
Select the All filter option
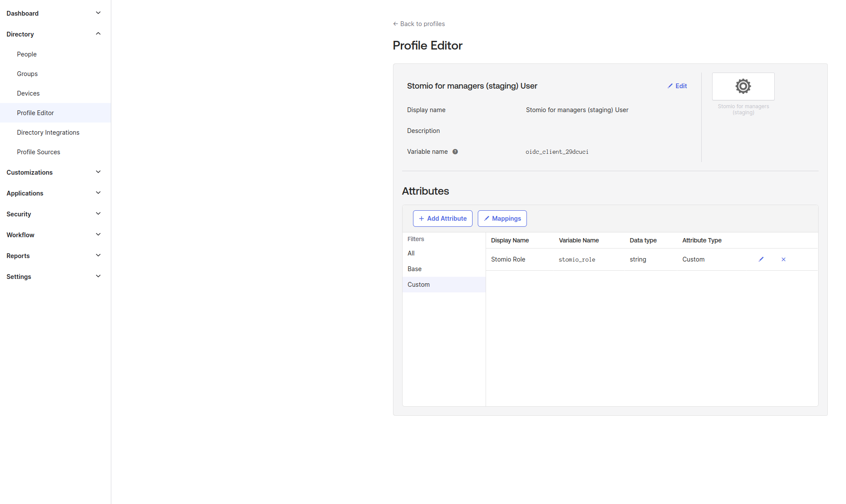pyautogui.click(x=411, y=253)
